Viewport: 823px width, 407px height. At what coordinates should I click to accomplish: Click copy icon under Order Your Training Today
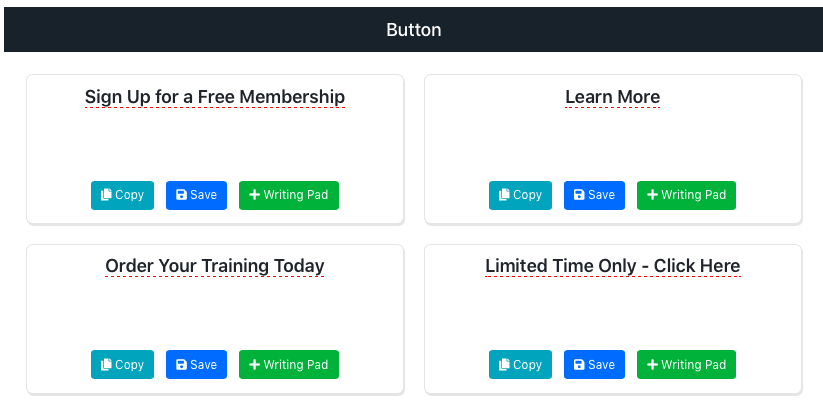click(x=107, y=364)
